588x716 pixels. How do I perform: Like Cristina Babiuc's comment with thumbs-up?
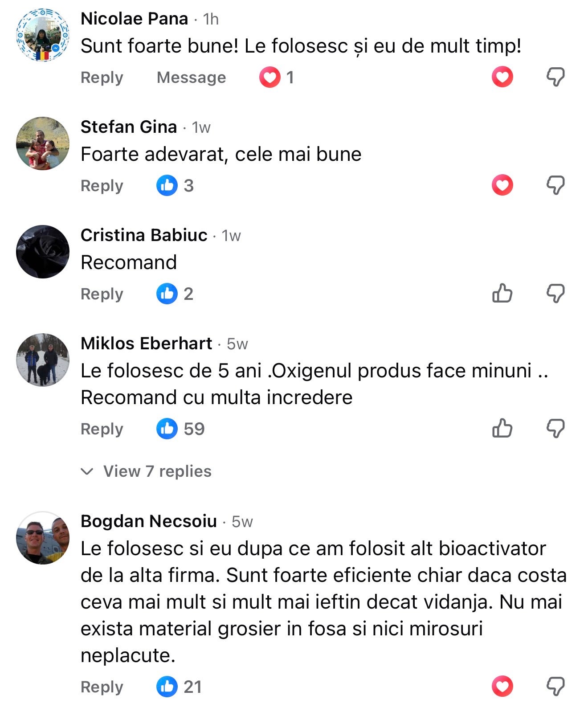tap(502, 294)
